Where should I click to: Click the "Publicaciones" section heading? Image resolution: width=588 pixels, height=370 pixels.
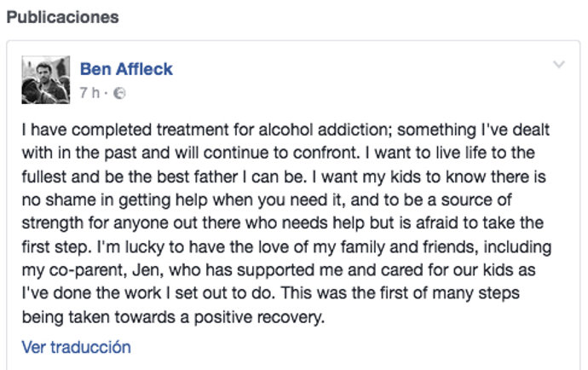[x=62, y=17]
